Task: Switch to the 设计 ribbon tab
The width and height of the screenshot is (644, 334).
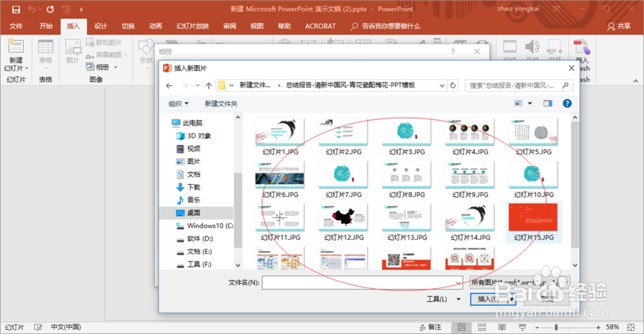Action: (x=100, y=26)
